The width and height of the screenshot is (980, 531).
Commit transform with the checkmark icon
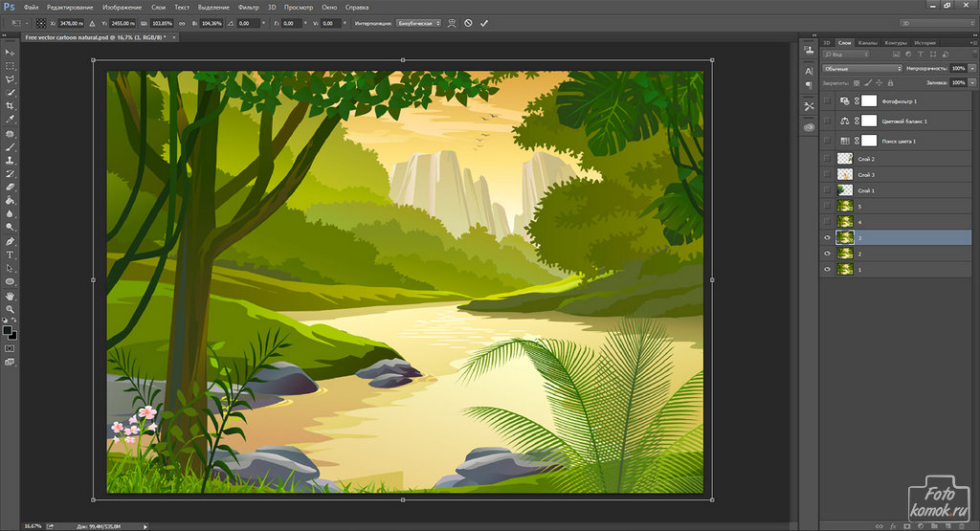tap(484, 22)
